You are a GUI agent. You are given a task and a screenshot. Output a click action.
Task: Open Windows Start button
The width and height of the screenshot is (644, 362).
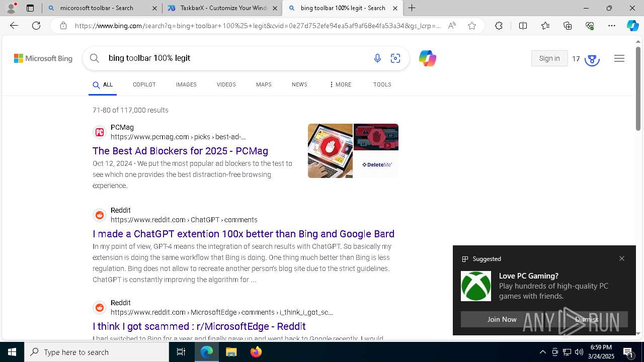(x=12, y=352)
